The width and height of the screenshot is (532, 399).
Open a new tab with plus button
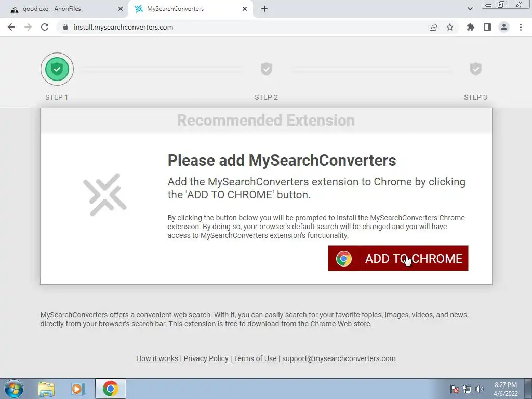[264, 9]
